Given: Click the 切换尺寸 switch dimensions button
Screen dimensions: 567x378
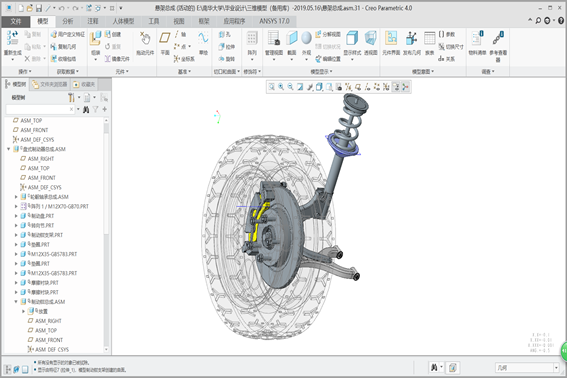Looking at the screenshot, I should [x=451, y=47].
